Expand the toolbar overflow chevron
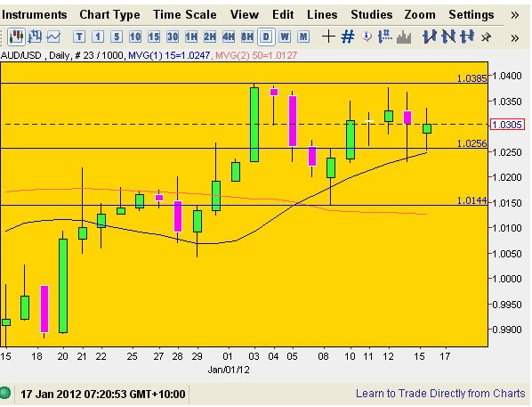The width and height of the screenshot is (532, 407). click(515, 37)
